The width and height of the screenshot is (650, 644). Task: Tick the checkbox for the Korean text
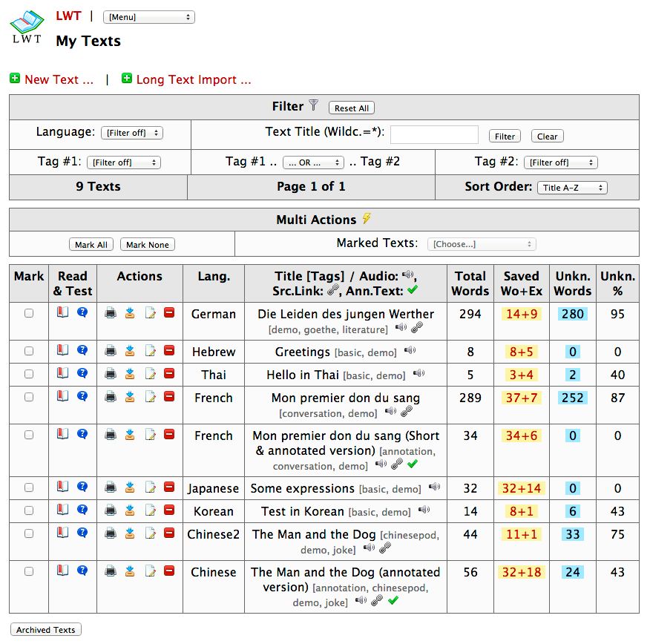click(29, 510)
